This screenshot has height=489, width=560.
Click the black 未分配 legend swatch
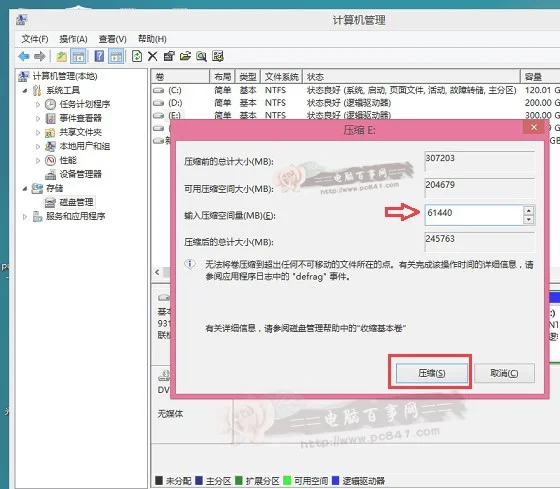[x=159, y=480]
